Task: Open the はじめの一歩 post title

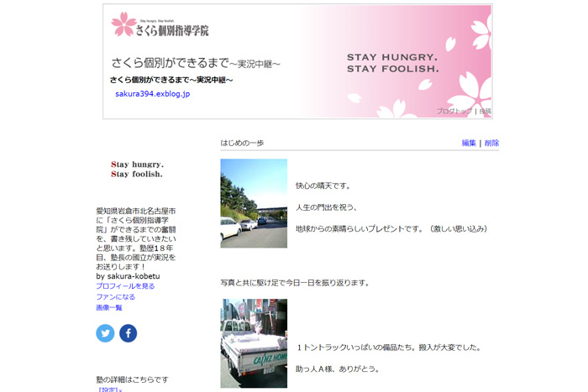Action: (x=242, y=143)
